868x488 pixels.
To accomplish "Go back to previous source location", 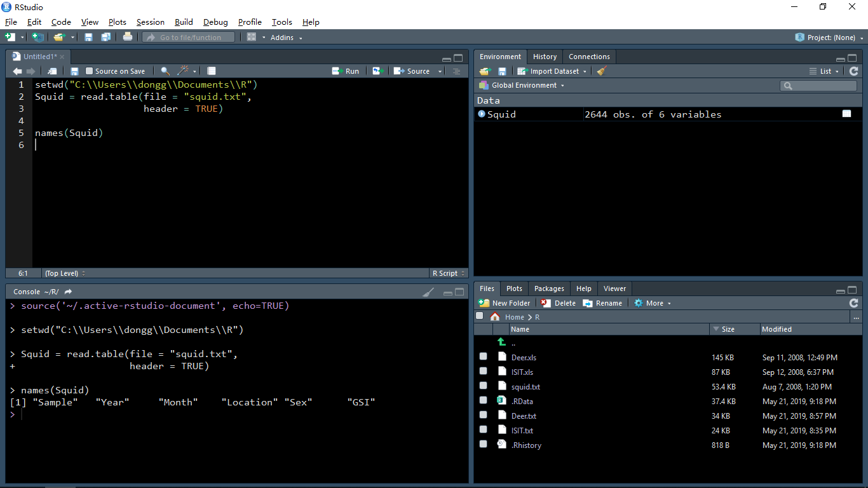I will pyautogui.click(x=17, y=71).
